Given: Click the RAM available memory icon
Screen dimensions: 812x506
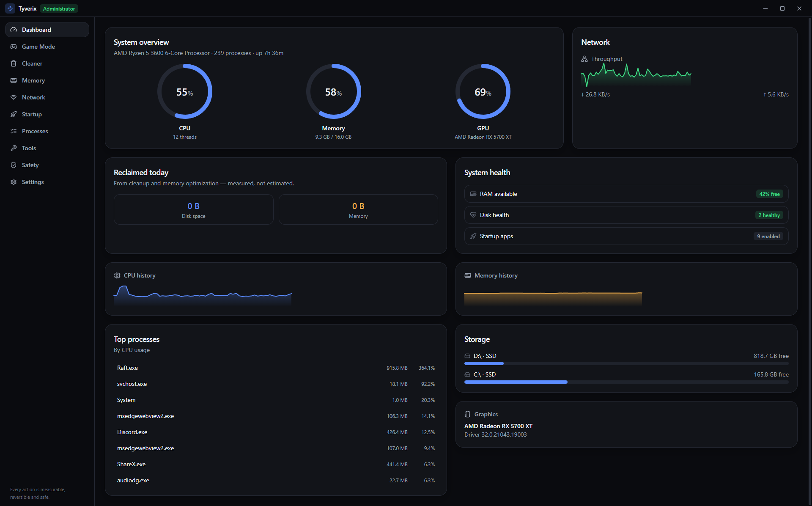Looking at the screenshot, I should coord(473,194).
